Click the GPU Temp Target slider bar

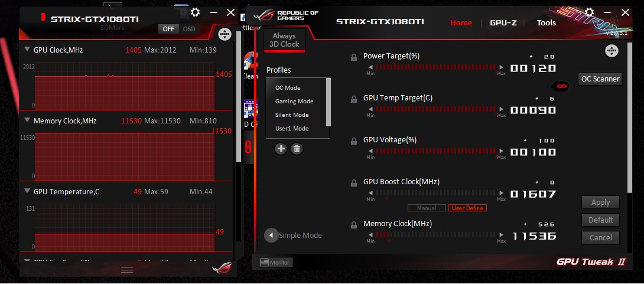pos(436,109)
